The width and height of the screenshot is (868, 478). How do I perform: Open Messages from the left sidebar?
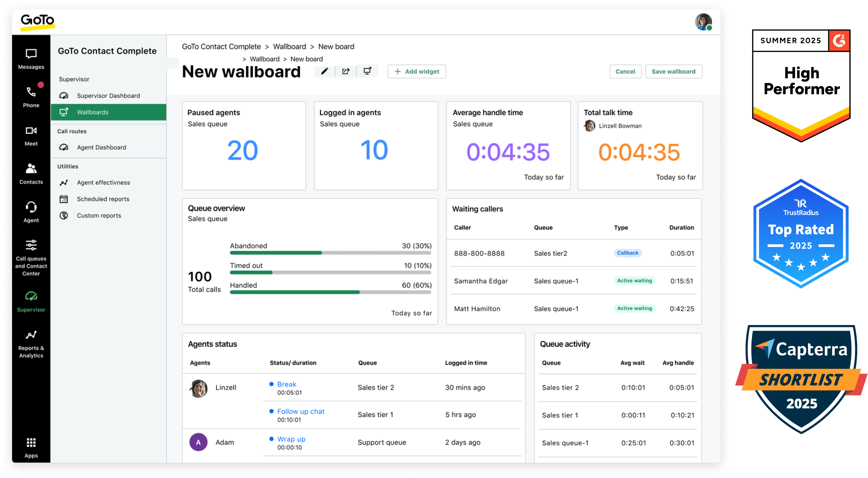point(31,58)
